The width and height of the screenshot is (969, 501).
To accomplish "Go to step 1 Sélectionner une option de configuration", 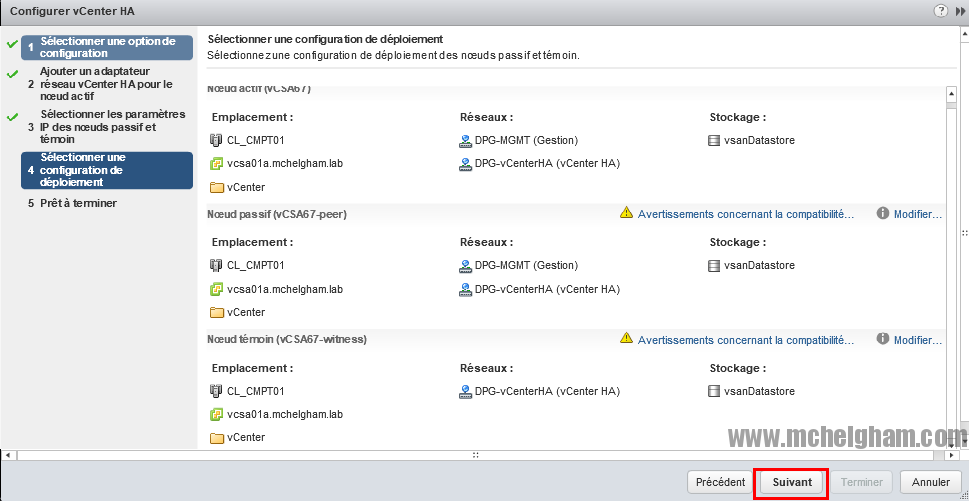I will pyautogui.click(x=107, y=48).
